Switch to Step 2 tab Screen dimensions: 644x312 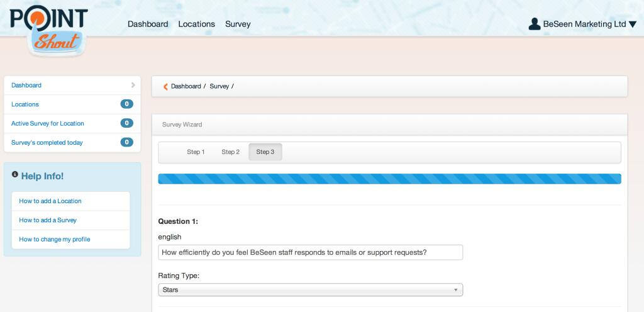(x=230, y=152)
